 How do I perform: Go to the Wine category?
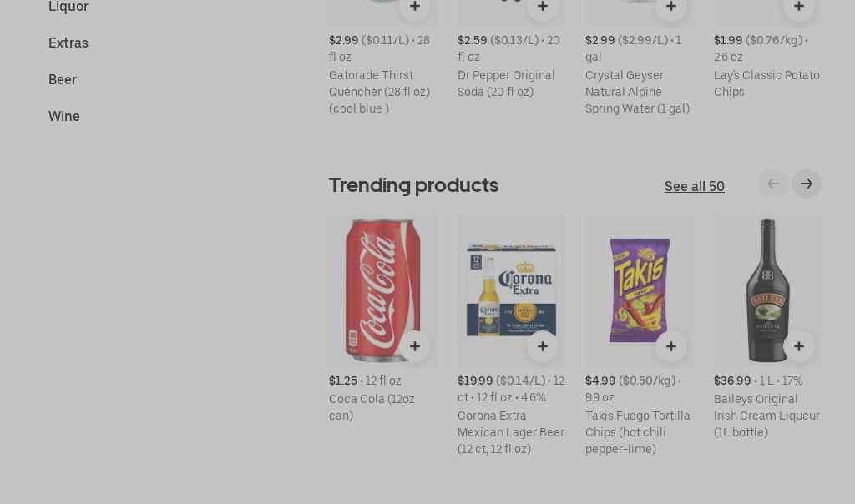coord(64,117)
